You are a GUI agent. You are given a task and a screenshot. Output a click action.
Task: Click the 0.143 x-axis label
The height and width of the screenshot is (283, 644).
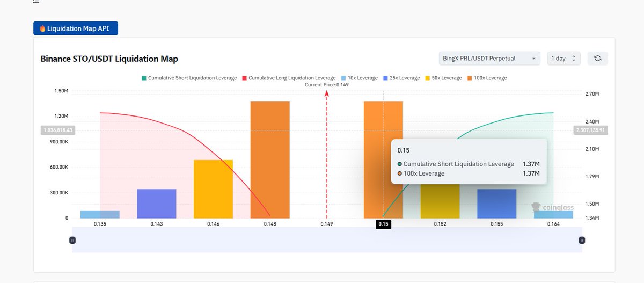(157, 223)
